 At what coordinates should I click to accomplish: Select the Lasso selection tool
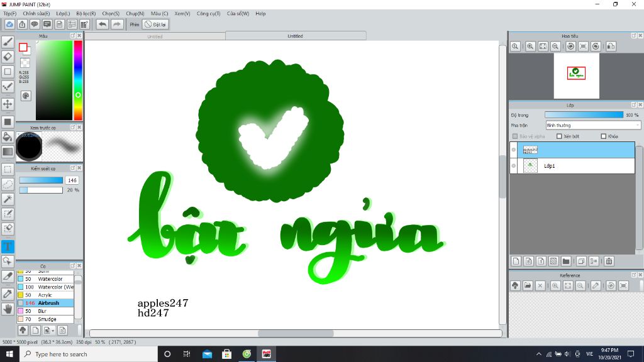pos(8,184)
